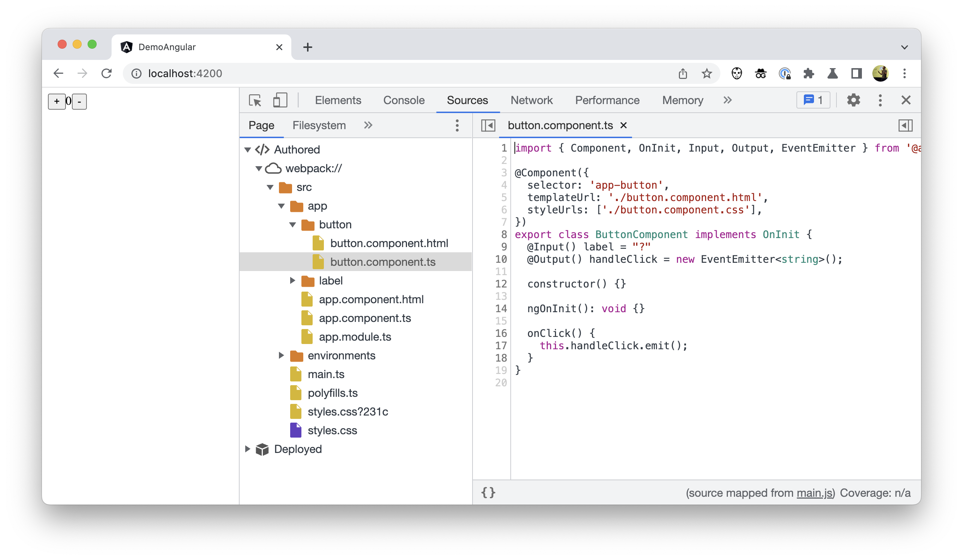Click the collapse file navigator icon
The width and height of the screenshot is (963, 560).
pyautogui.click(x=488, y=125)
